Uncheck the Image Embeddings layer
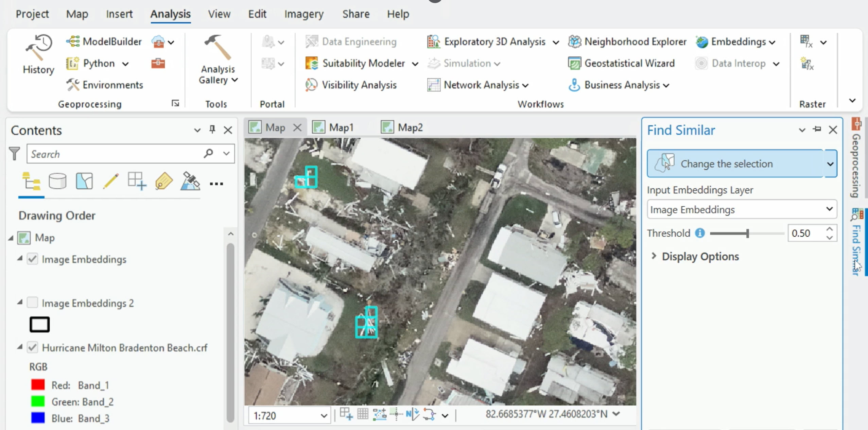 click(33, 259)
